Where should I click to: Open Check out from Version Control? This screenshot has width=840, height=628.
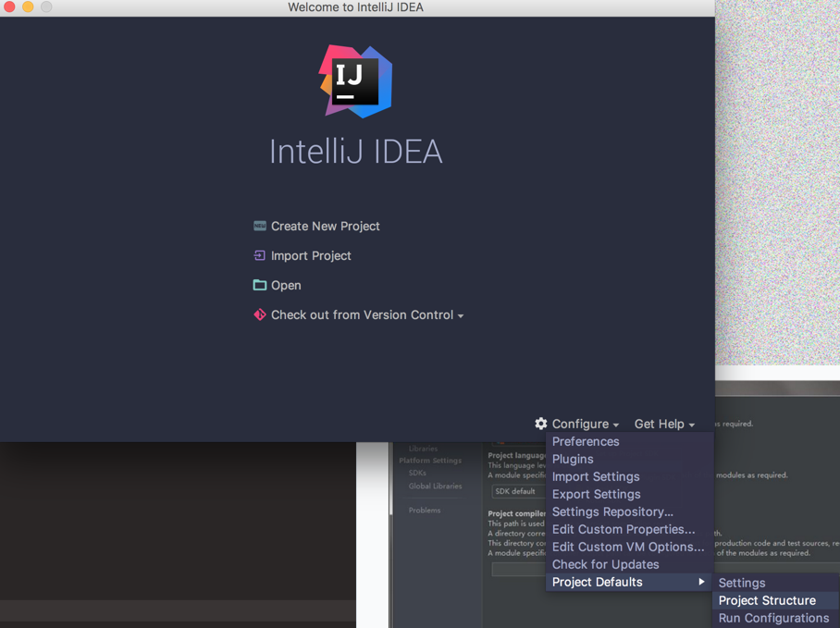point(362,314)
